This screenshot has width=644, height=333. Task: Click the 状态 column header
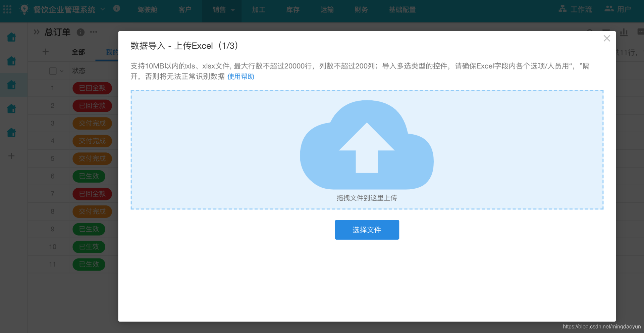coord(79,71)
